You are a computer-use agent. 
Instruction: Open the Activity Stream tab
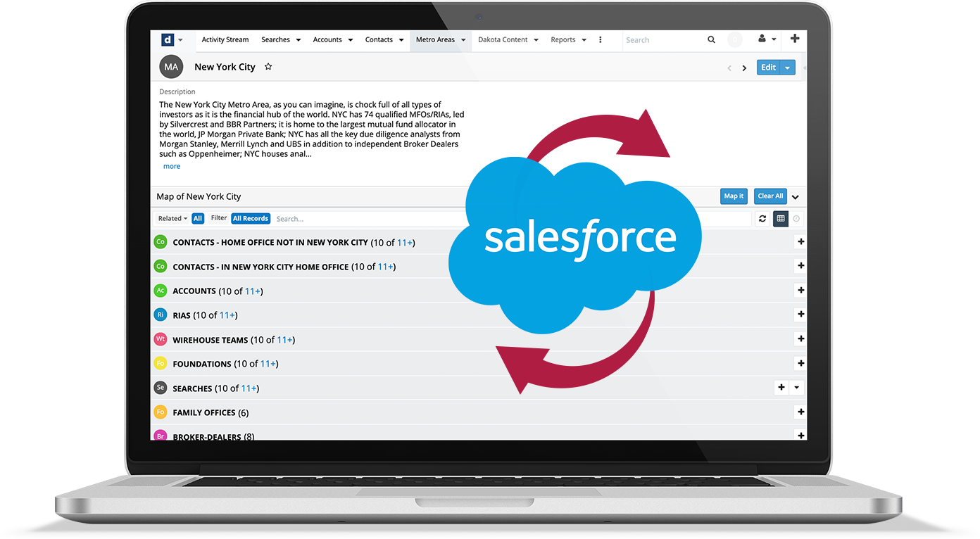tap(225, 40)
